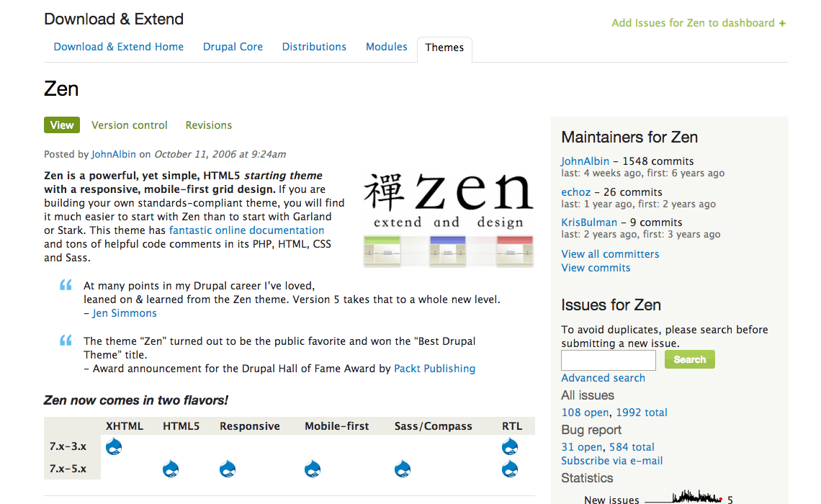This screenshot has height=504, width=821.
Task: Click the Zen extend and design logo
Action: coord(448,219)
